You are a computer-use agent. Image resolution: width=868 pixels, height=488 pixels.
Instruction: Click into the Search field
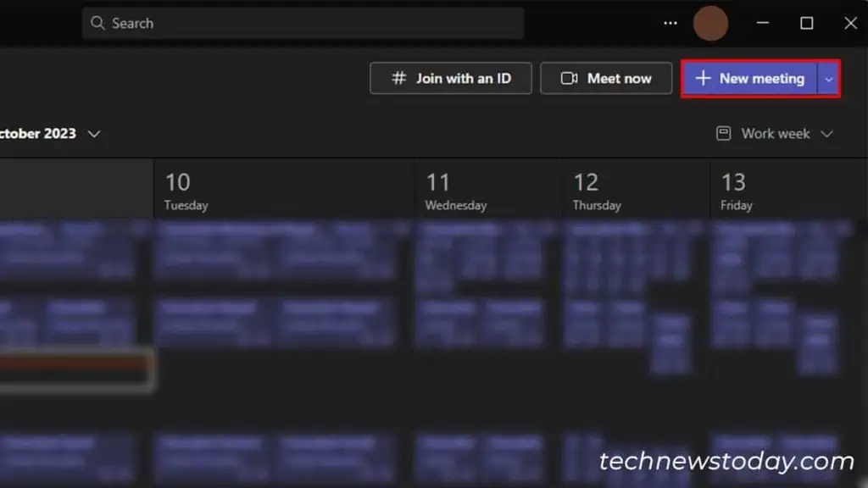pos(303,23)
